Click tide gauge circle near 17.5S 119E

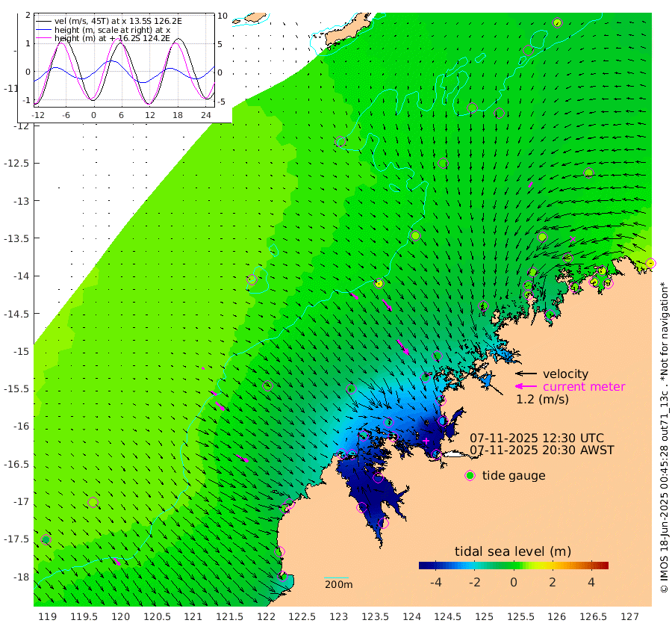pos(46,539)
